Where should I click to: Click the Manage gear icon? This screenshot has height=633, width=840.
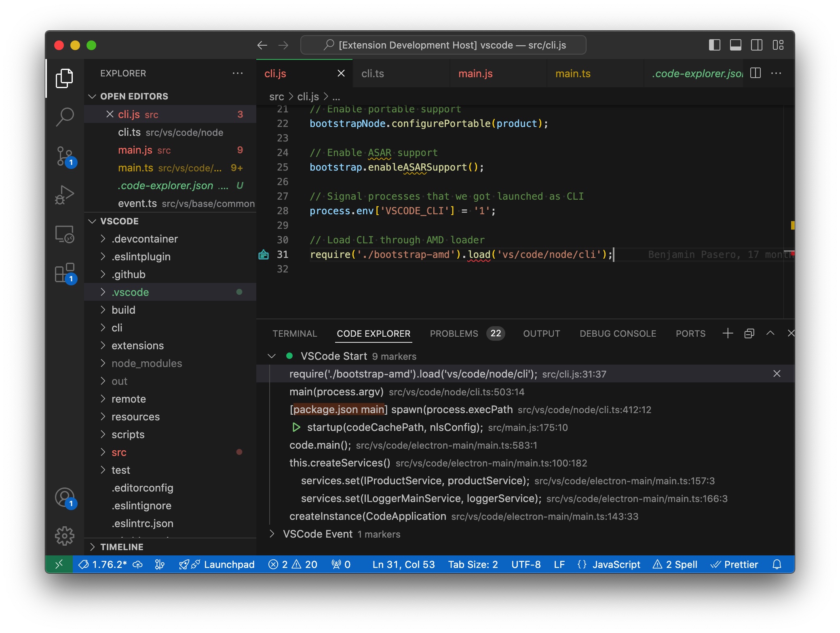click(x=65, y=536)
